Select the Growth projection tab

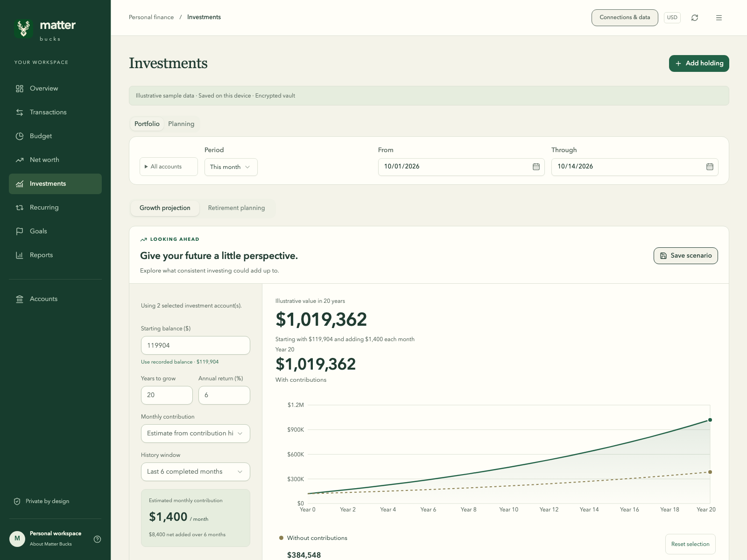coord(165,208)
